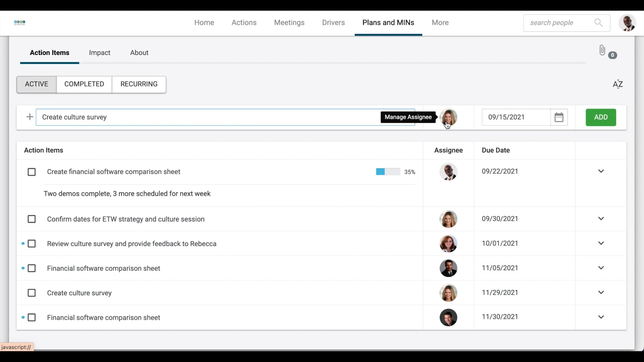Click the search people magnifier icon

tap(598, 23)
